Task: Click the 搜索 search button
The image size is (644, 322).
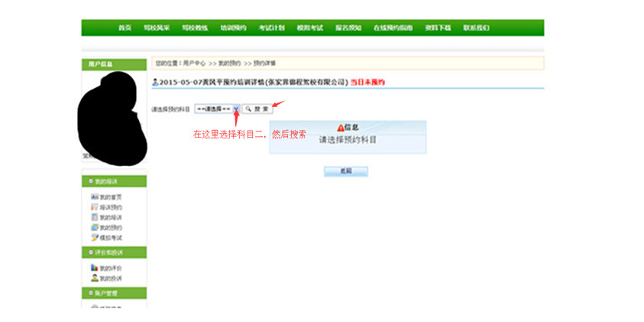Action: pos(257,109)
